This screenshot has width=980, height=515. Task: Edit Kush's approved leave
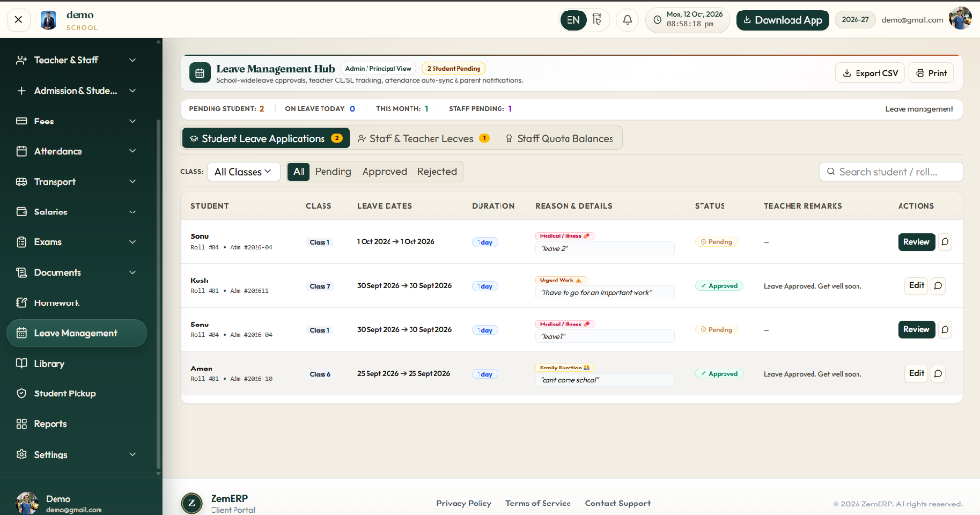pyautogui.click(x=916, y=285)
